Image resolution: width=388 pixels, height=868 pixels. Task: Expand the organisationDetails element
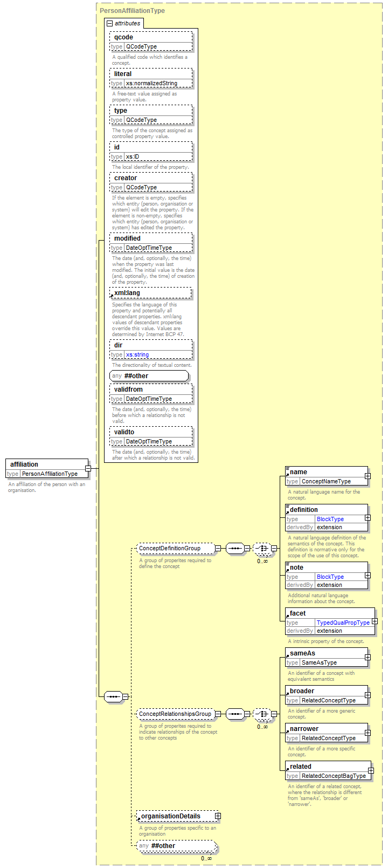click(218, 816)
